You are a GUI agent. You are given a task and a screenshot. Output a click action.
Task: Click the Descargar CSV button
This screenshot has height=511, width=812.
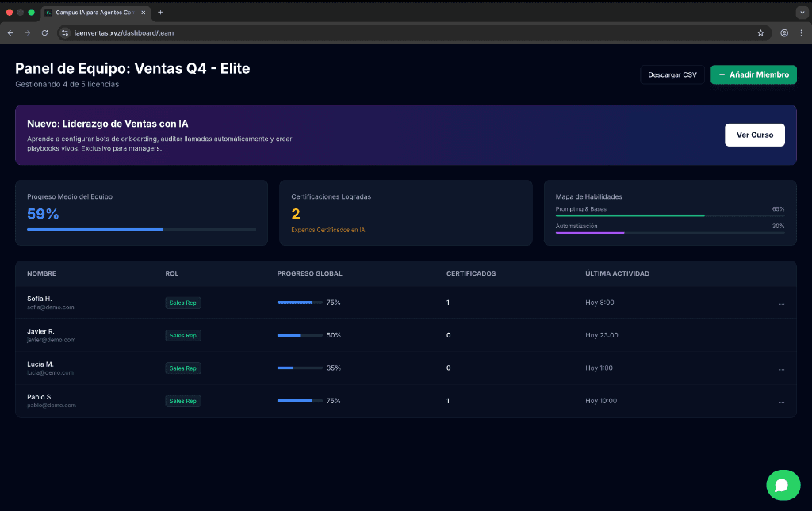click(x=672, y=74)
